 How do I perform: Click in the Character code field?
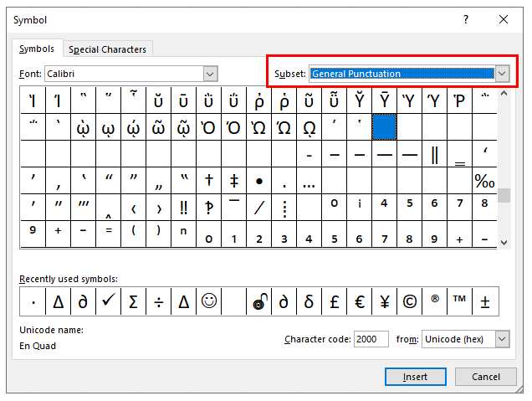(x=371, y=339)
